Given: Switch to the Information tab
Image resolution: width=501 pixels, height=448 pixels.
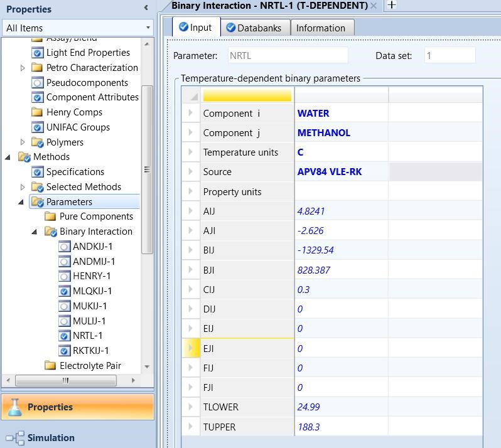Looking at the screenshot, I should (x=320, y=28).
